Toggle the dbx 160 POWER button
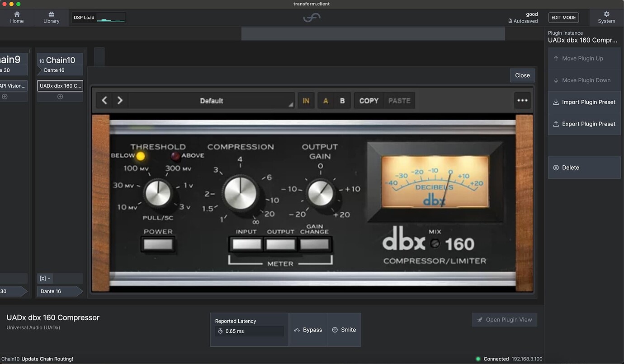624x364 pixels. coord(158,245)
